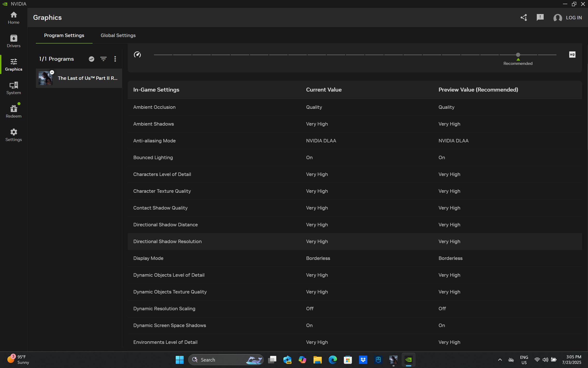Screen dimensions: 588x368
Task: Set the slider to the highest quality notch
Action: coord(556,55)
